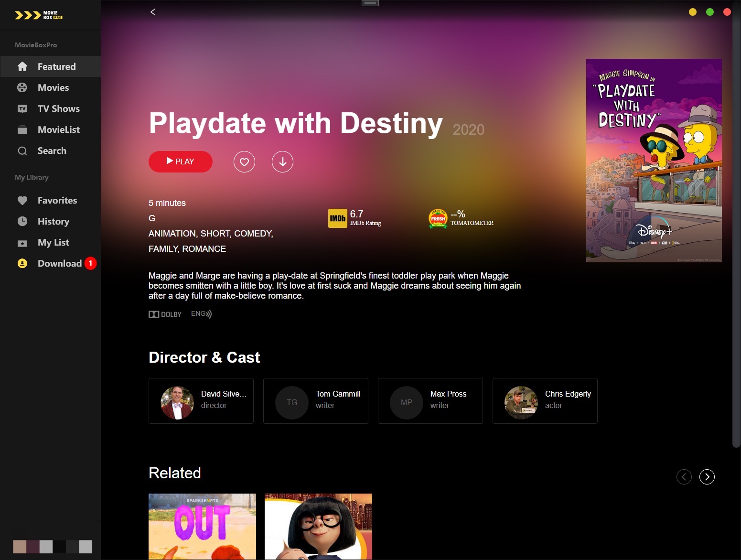Open writer Tom Gammill's card
741x560 pixels.
pos(316,401)
